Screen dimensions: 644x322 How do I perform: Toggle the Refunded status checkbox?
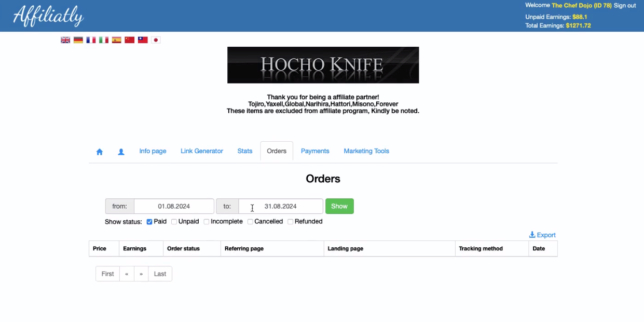click(x=291, y=222)
